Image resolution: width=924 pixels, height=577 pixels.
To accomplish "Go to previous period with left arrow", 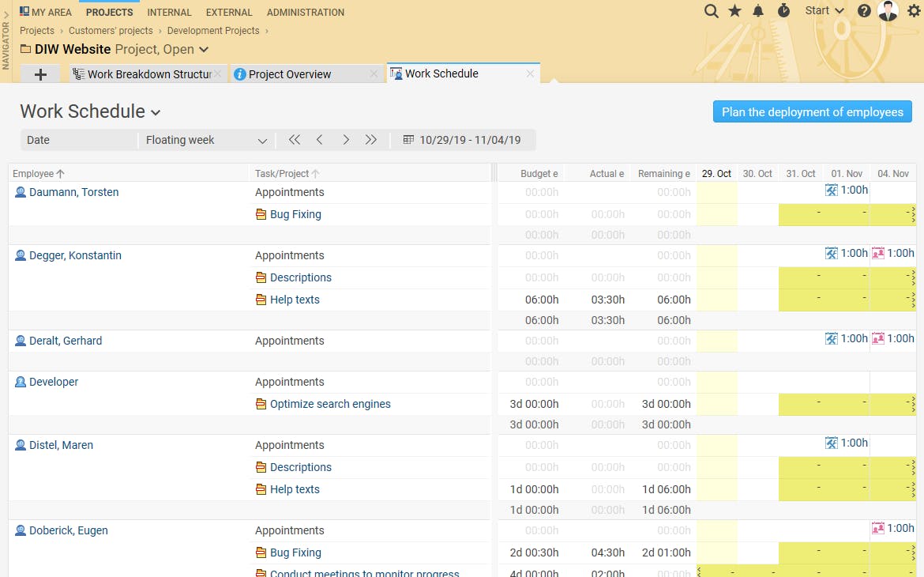I will (x=319, y=140).
